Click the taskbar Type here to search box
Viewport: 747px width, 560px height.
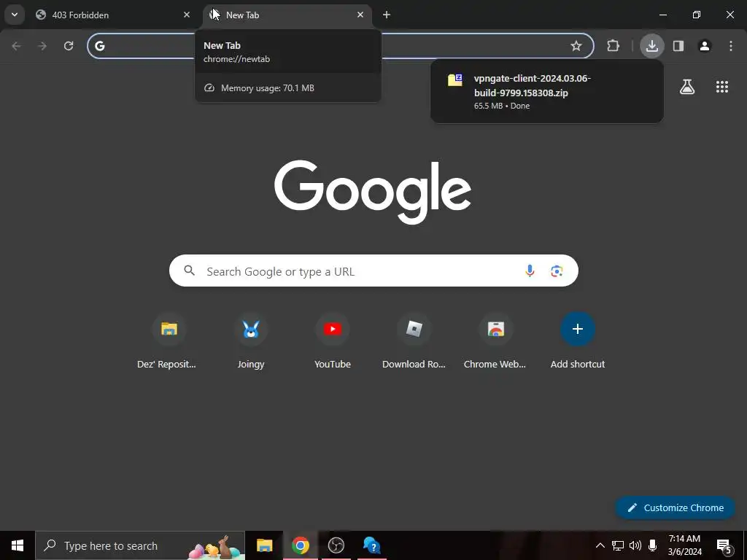coord(140,545)
